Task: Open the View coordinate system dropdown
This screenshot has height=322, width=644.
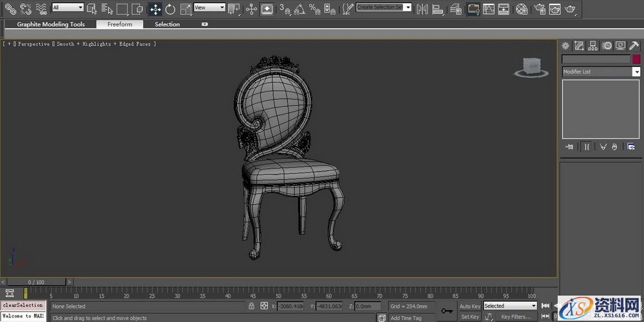Action: 209,8
